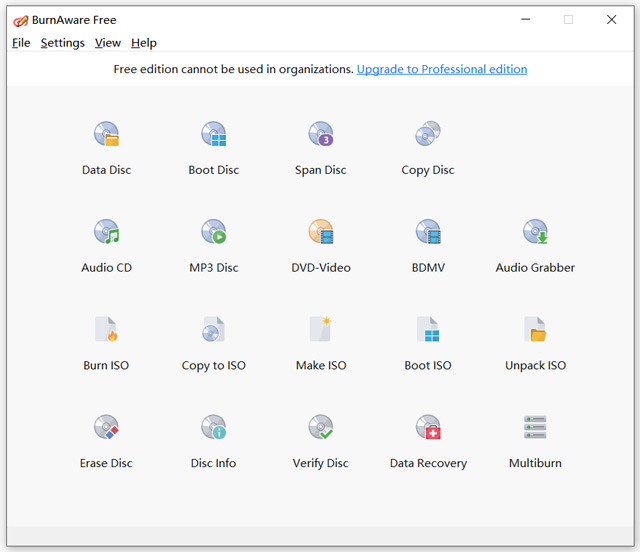Image resolution: width=640 pixels, height=552 pixels.
Task: Select the Copy to ISO icon
Action: pyautogui.click(x=213, y=329)
